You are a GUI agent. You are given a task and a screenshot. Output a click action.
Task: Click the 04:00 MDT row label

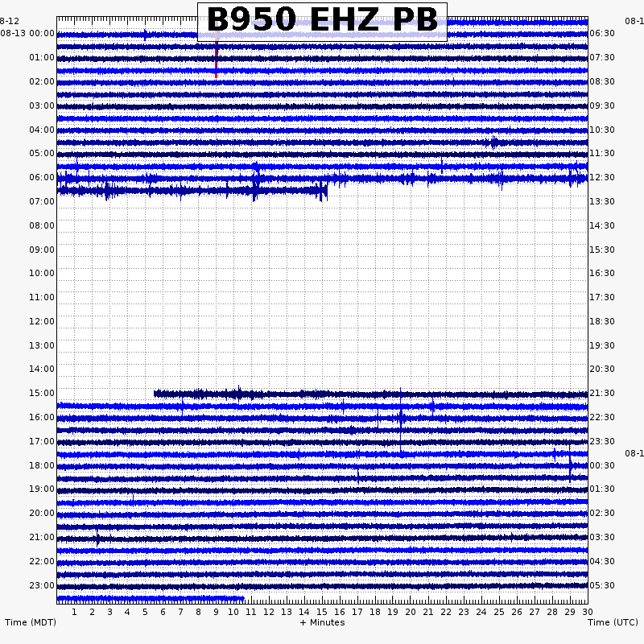tap(42, 130)
